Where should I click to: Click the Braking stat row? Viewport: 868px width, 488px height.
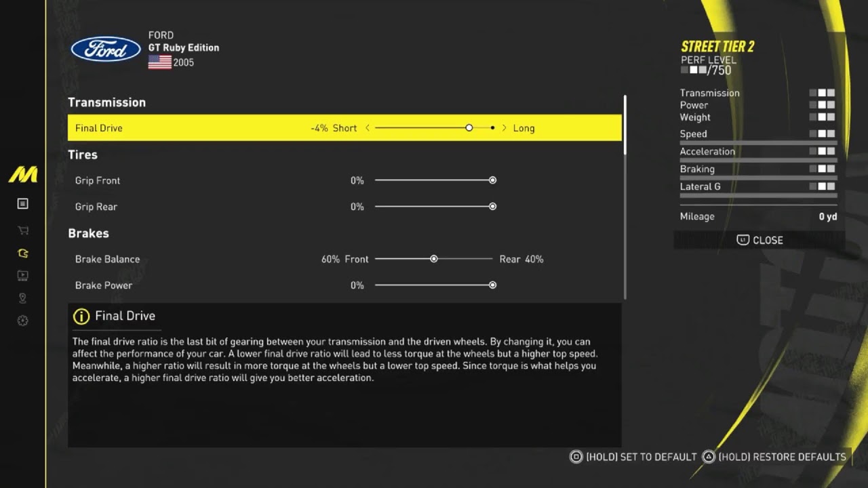[x=758, y=171]
